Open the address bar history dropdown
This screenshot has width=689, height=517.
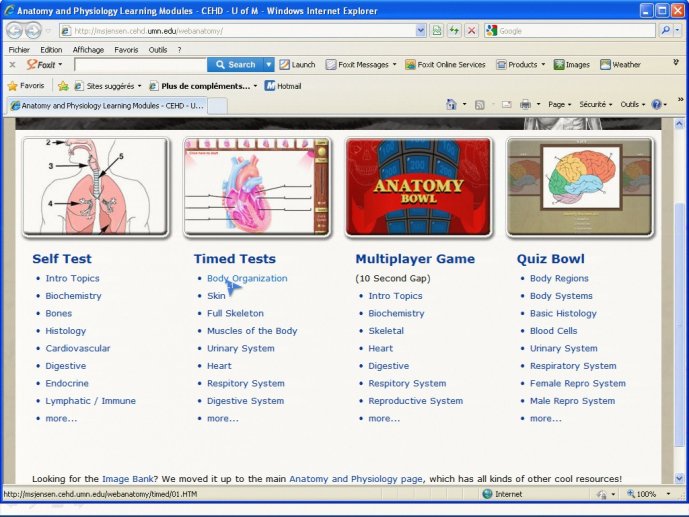click(x=421, y=30)
